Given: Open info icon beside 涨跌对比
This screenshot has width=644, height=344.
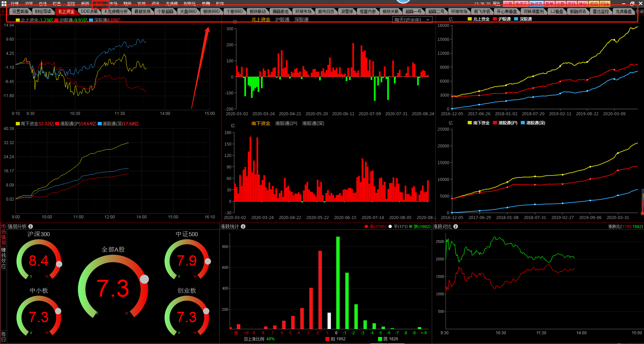Looking at the screenshot, I should 456,226.
